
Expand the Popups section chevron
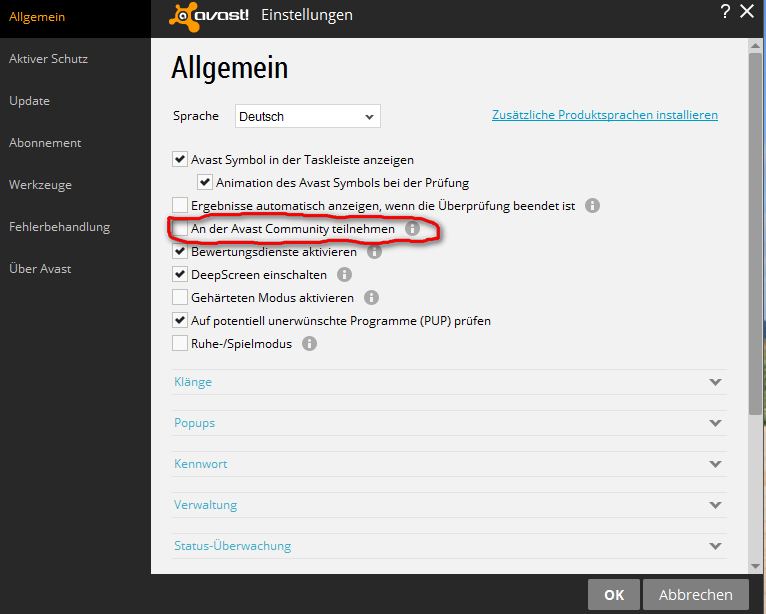click(715, 423)
